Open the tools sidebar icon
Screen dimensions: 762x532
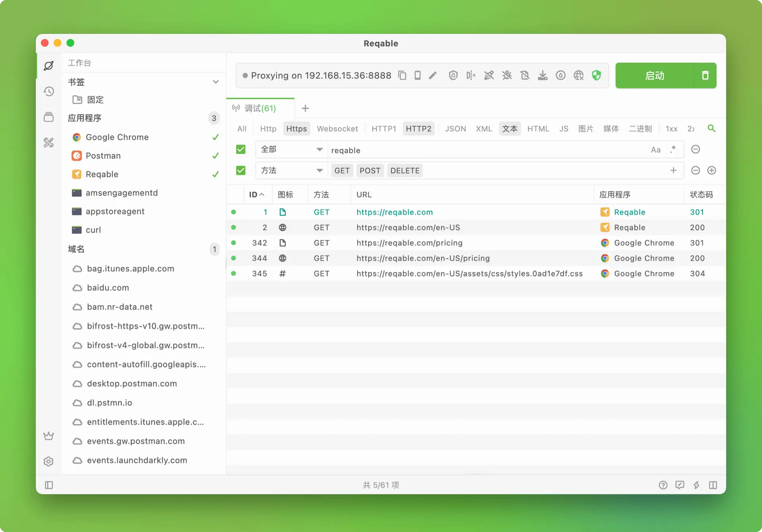(49, 142)
